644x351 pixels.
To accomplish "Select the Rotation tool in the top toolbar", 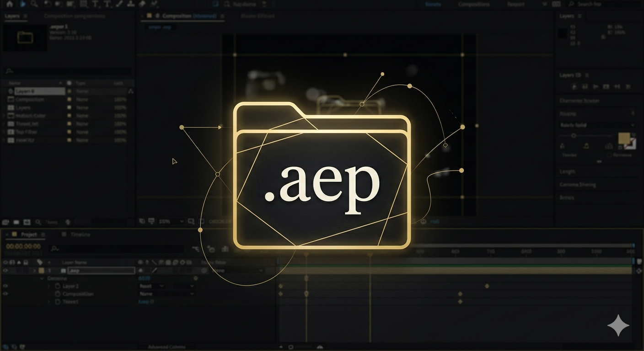I will pyautogui.click(x=48, y=4).
